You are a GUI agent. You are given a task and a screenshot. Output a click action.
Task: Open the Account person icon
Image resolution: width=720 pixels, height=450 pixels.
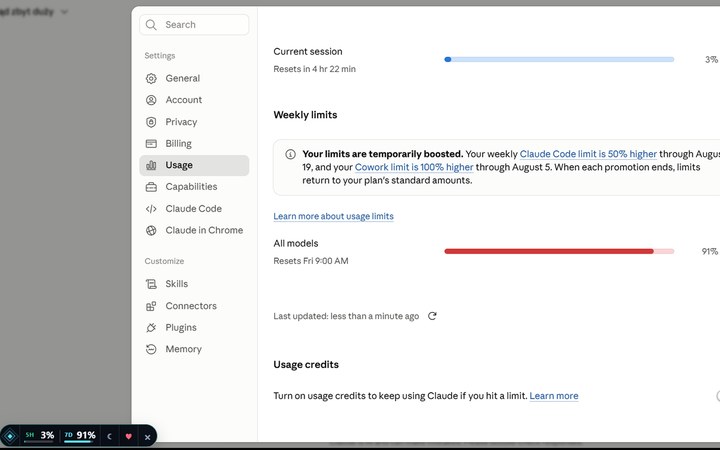point(151,100)
